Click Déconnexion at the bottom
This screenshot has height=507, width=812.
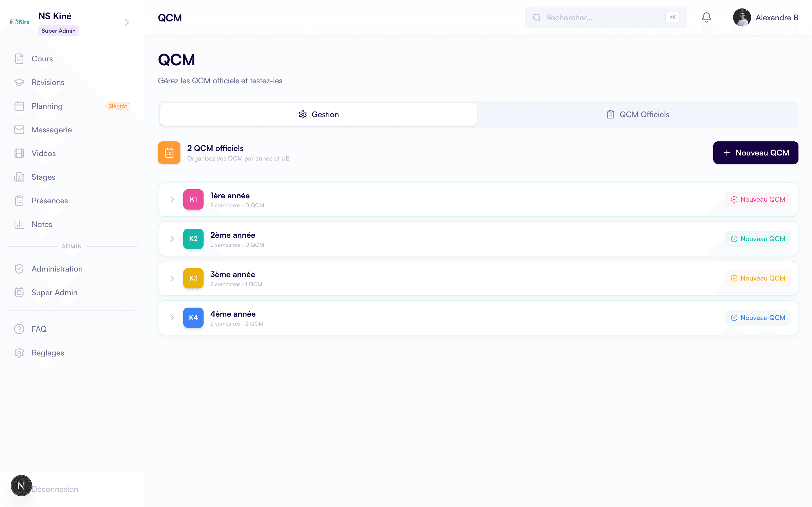55,489
